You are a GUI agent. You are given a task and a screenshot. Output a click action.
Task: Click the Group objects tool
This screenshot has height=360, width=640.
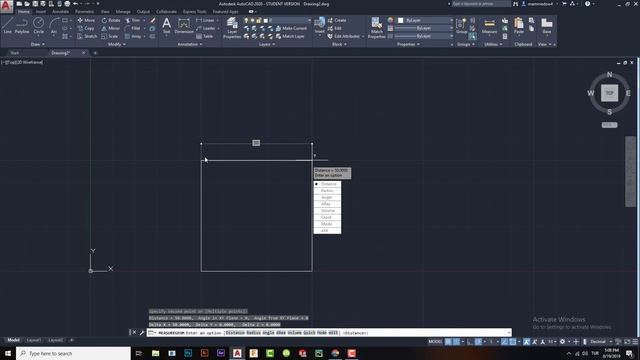click(x=461, y=25)
